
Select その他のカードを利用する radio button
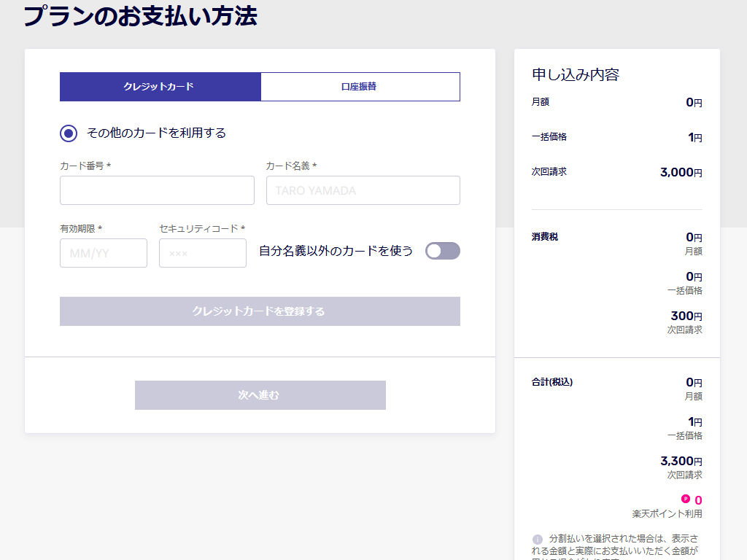[69, 133]
